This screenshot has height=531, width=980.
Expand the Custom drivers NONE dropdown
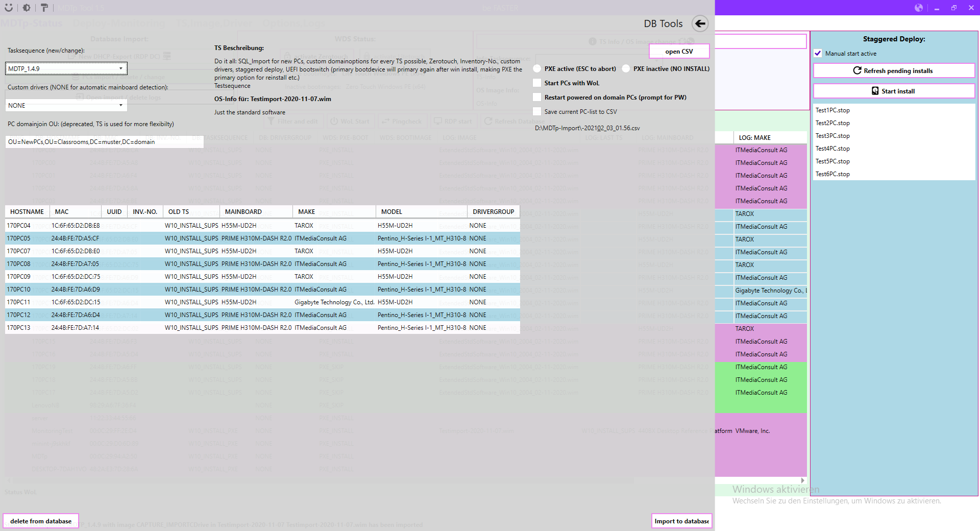(66, 105)
